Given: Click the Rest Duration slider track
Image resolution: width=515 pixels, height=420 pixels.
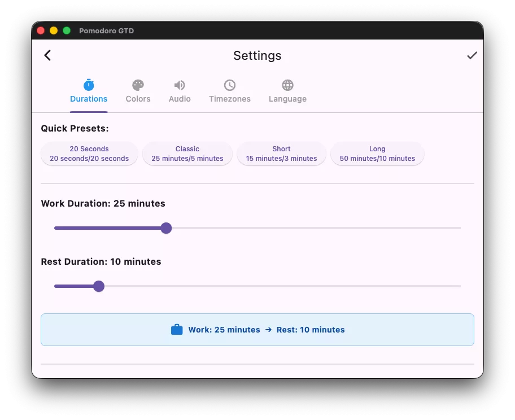Looking at the screenshot, I should pyautogui.click(x=257, y=286).
